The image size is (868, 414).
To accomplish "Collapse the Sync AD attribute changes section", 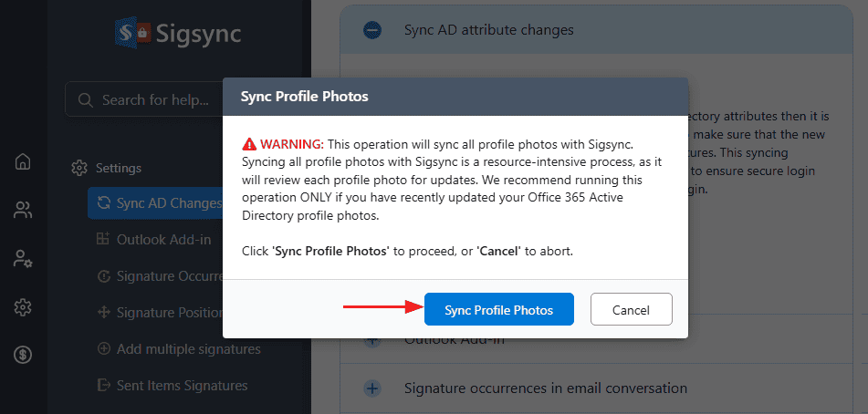I will coord(372,30).
